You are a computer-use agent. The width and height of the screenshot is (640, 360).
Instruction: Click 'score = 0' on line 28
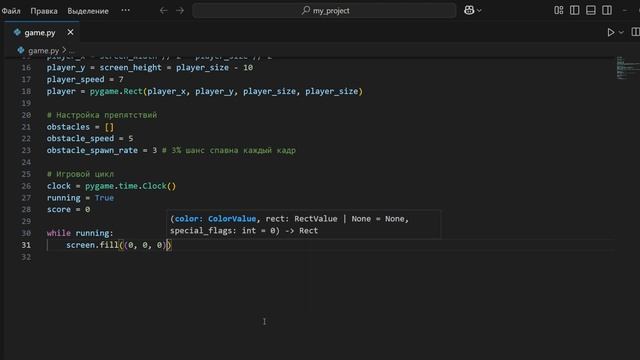pos(68,210)
